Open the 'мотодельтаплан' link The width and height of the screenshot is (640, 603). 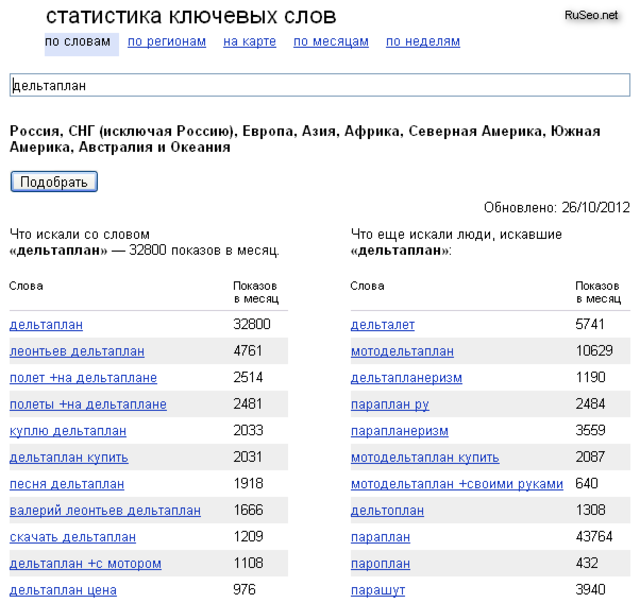(x=402, y=351)
